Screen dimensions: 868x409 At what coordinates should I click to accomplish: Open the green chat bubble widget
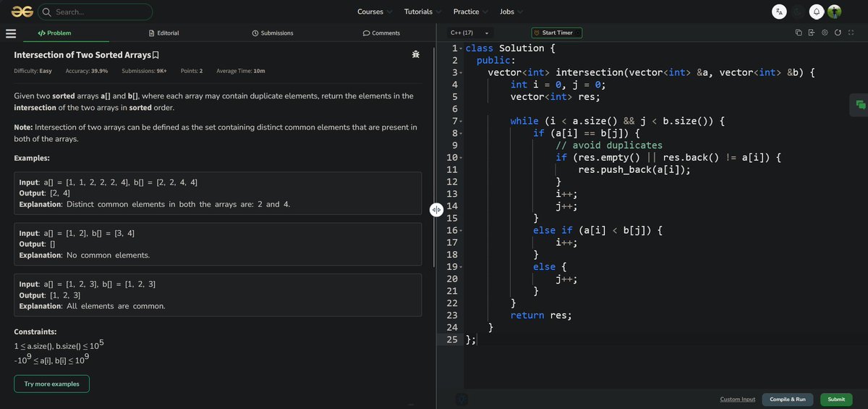click(860, 105)
